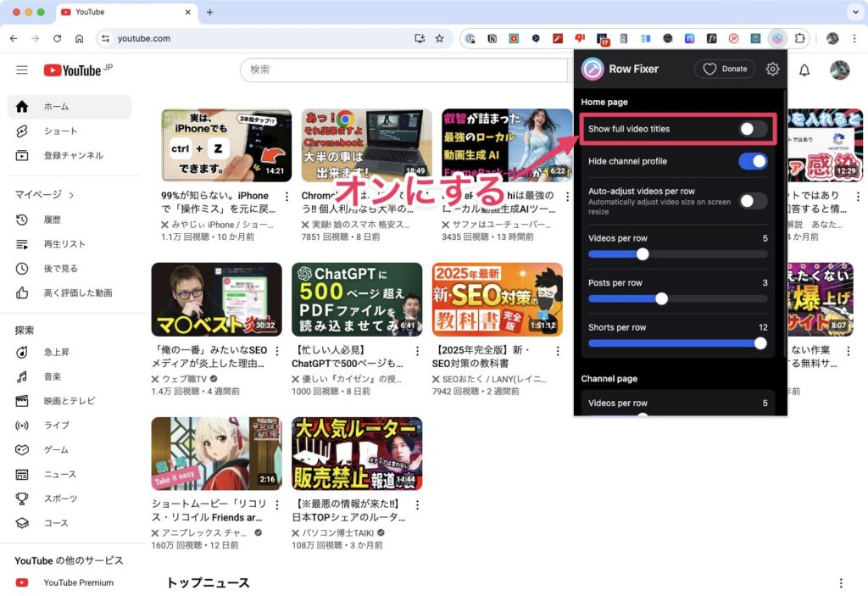Click the Chrome profile avatar
Viewport: 868px width, 596px height.
[832, 38]
